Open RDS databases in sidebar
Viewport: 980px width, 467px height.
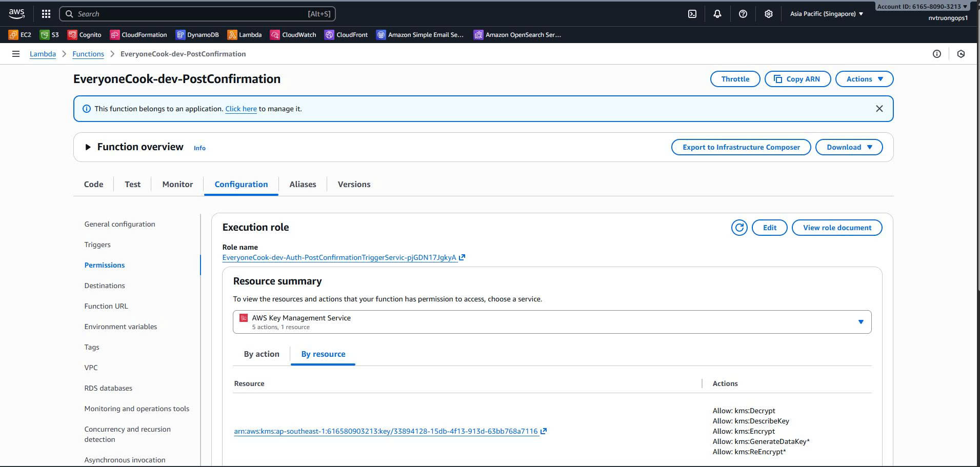(x=108, y=388)
